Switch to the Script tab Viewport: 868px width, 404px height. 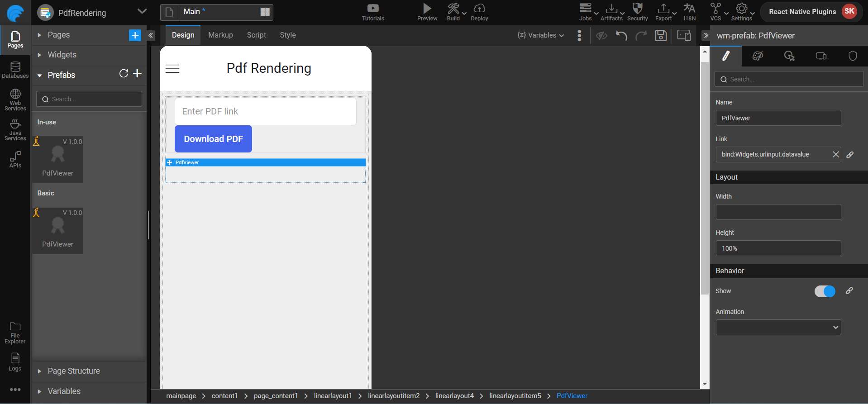coord(256,35)
